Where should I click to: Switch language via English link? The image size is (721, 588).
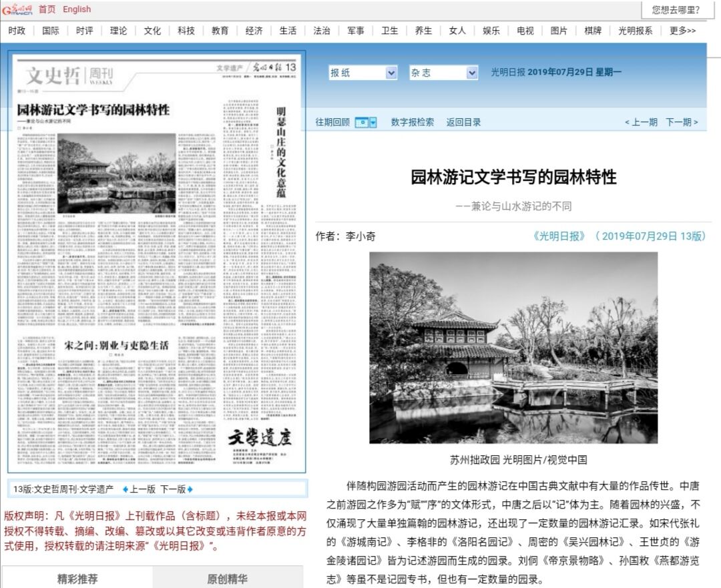(77, 9)
